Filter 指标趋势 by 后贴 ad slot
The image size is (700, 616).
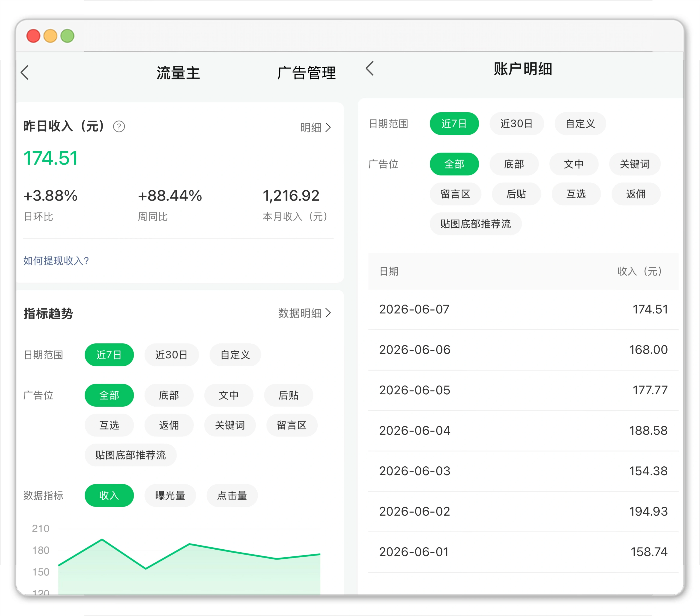pos(289,395)
